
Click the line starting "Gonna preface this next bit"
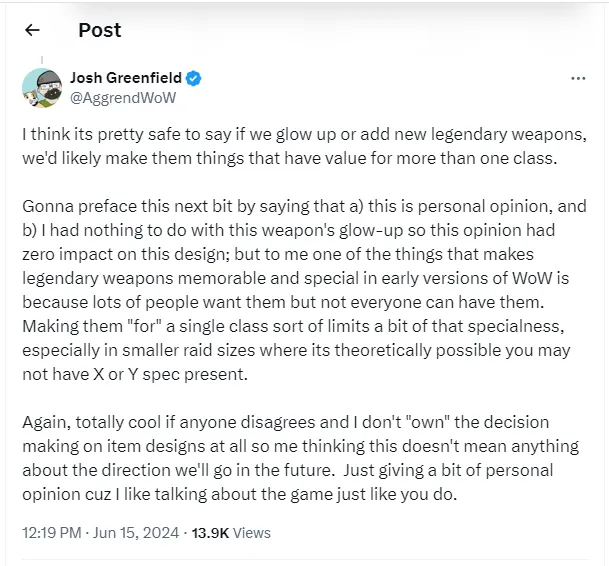304,205
